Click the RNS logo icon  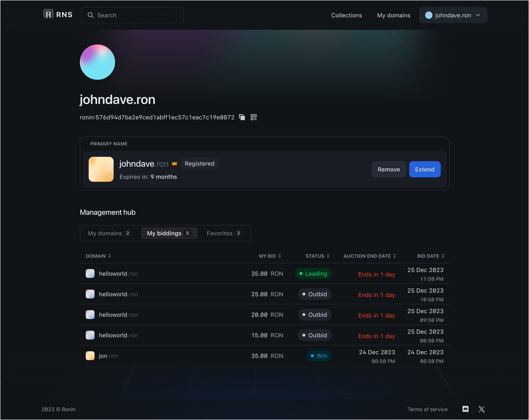(48, 15)
